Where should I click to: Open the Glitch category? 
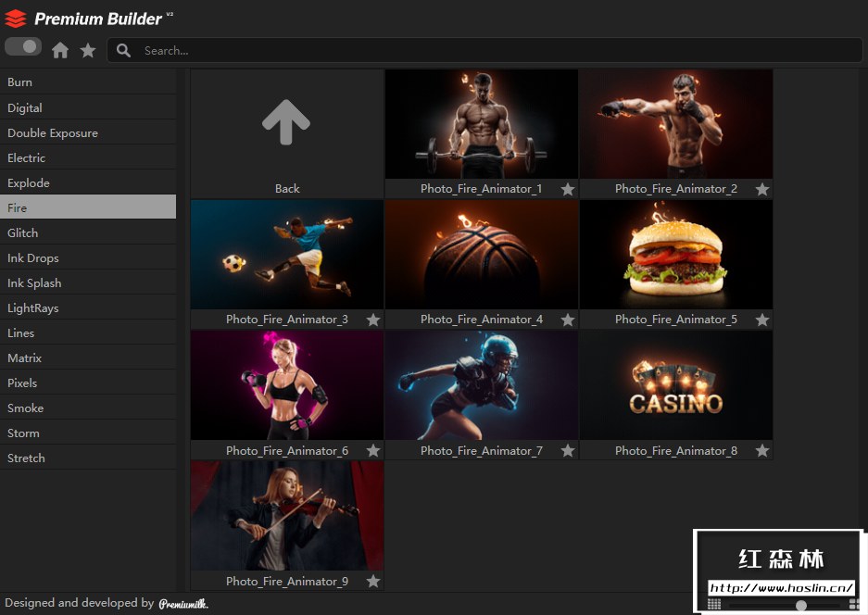pos(88,232)
